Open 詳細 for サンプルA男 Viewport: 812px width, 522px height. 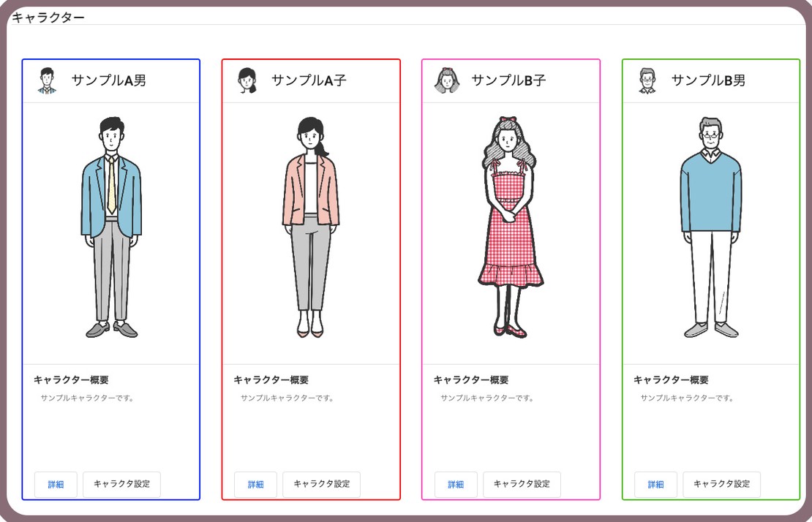[56, 485]
